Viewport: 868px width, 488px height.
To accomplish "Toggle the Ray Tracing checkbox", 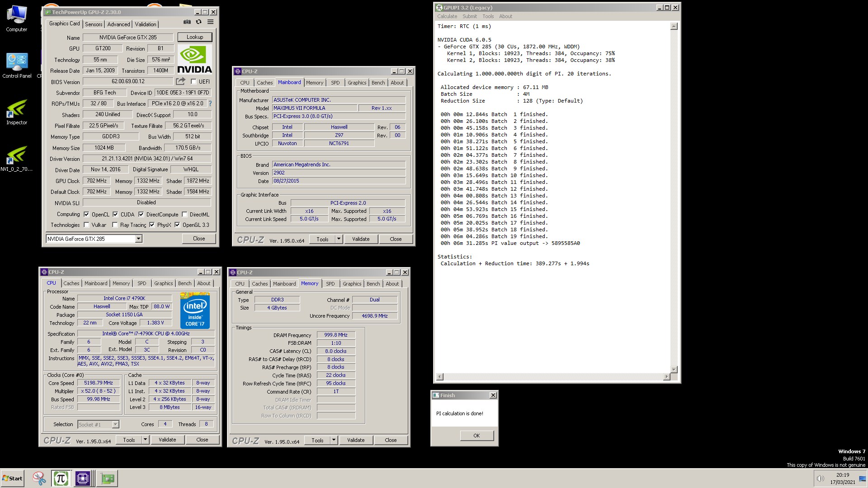I will coord(115,225).
